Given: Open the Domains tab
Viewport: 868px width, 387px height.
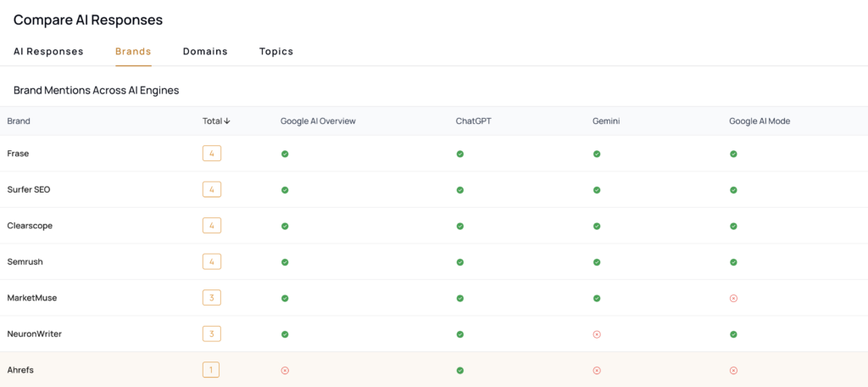Looking at the screenshot, I should click(x=205, y=52).
